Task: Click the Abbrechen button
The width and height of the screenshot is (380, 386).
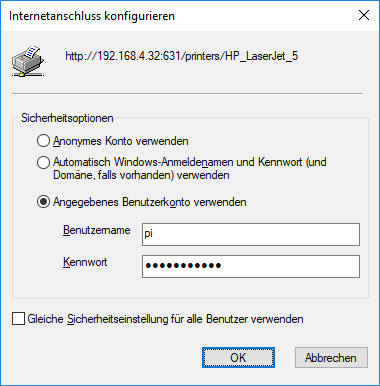Action: coord(331,358)
